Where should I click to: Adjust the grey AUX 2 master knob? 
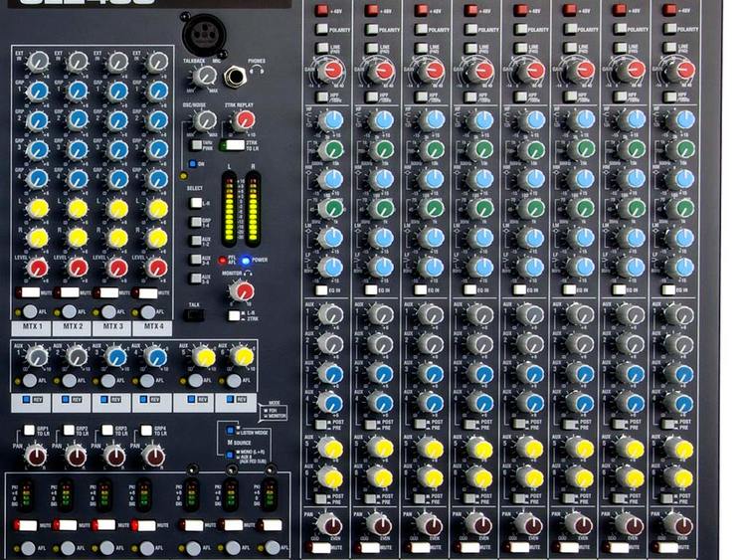[x=77, y=356]
